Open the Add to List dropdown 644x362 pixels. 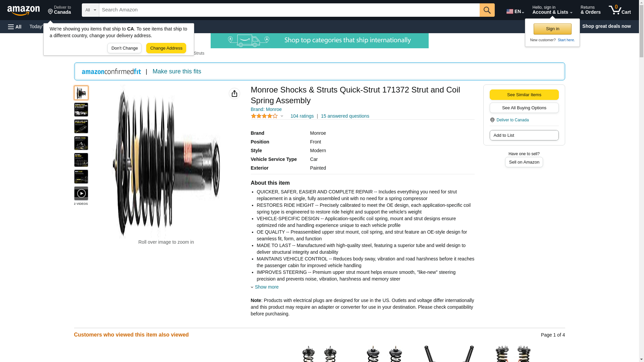pyautogui.click(x=524, y=135)
